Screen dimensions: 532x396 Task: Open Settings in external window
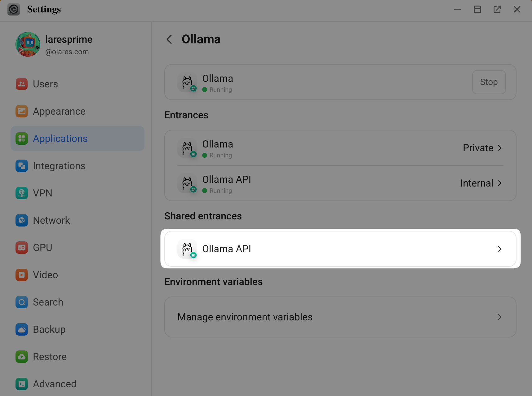(x=497, y=9)
